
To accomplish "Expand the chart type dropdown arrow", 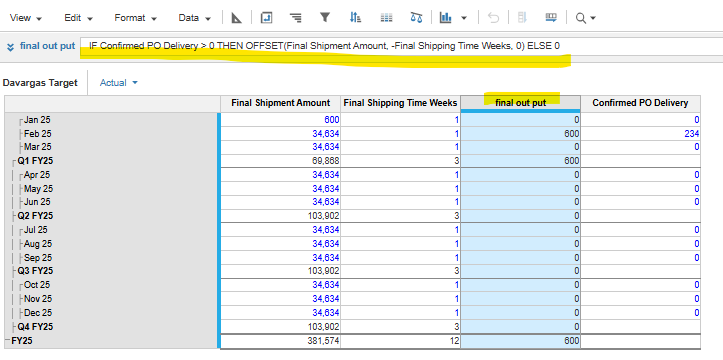I will point(464,18).
